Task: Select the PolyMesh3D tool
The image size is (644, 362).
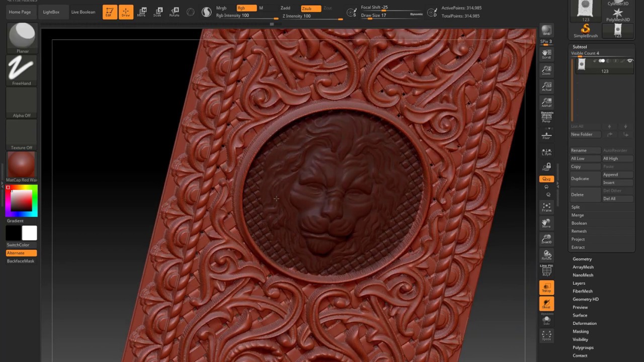Action: [618, 15]
